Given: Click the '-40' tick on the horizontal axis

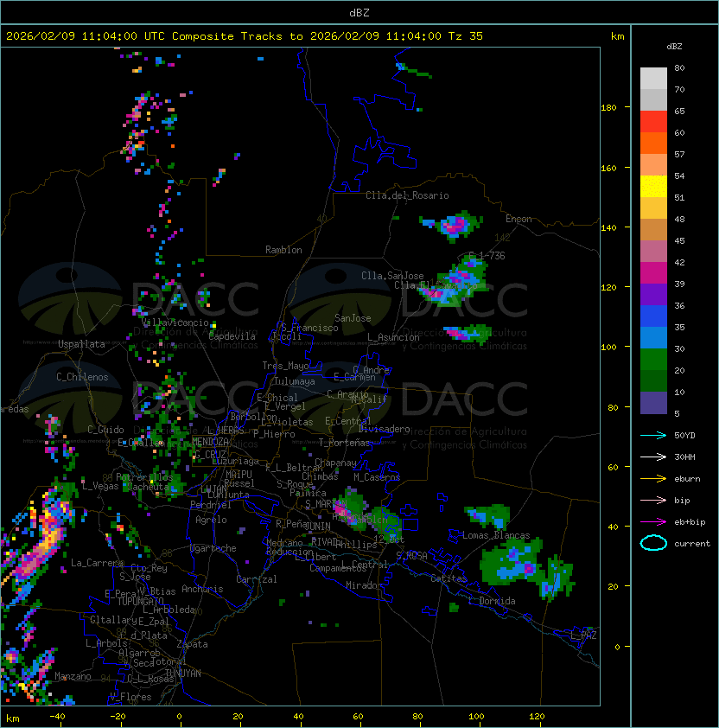Looking at the screenshot, I should 58,717.
